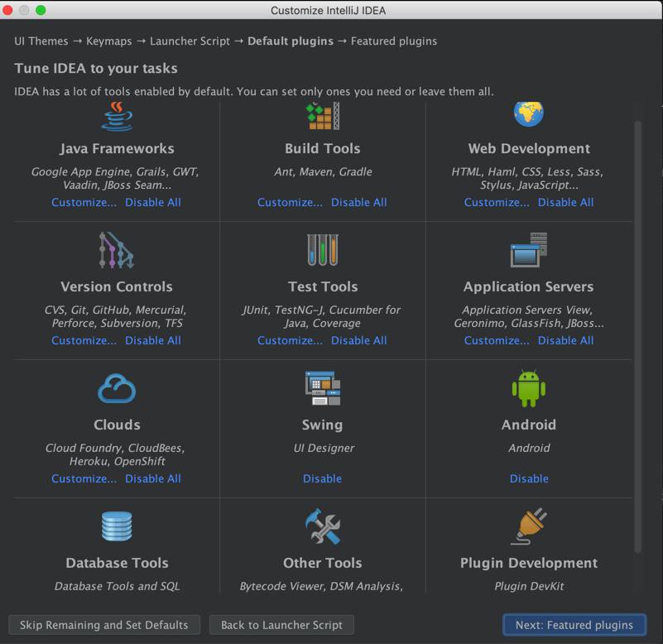This screenshot has height=644, width=663.
Task: Click the Android robot icon
Action: pos(529,388)
